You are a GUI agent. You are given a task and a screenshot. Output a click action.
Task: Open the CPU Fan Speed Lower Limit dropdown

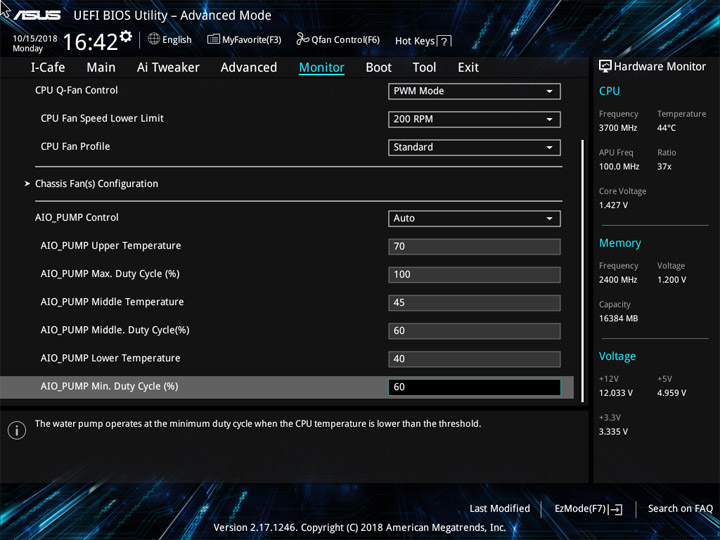pos(474,119)
